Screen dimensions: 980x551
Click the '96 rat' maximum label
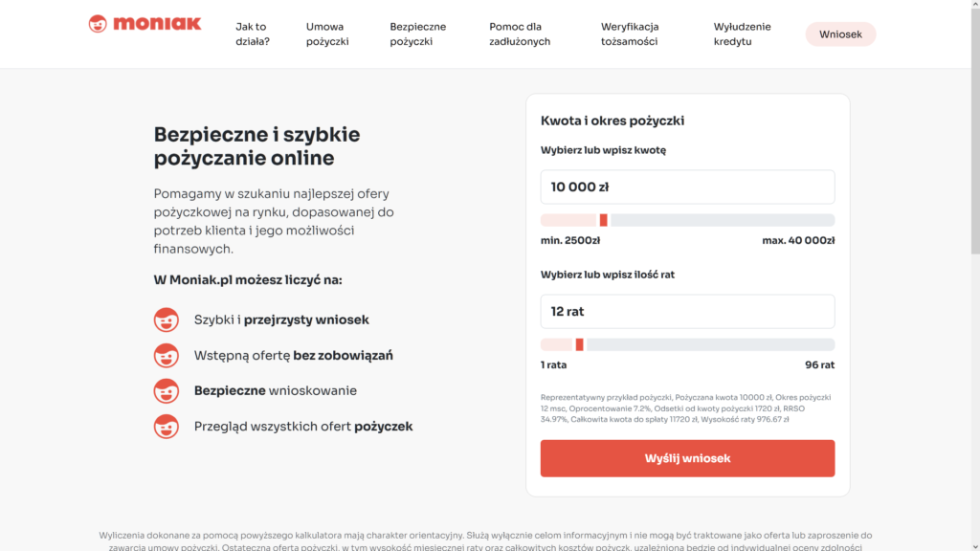coord(819,365)
